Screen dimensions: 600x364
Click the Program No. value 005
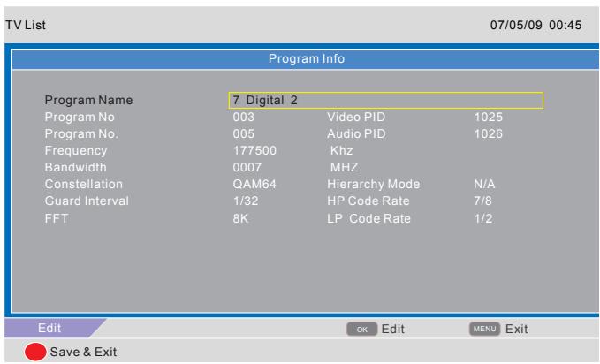coord(243,134)
